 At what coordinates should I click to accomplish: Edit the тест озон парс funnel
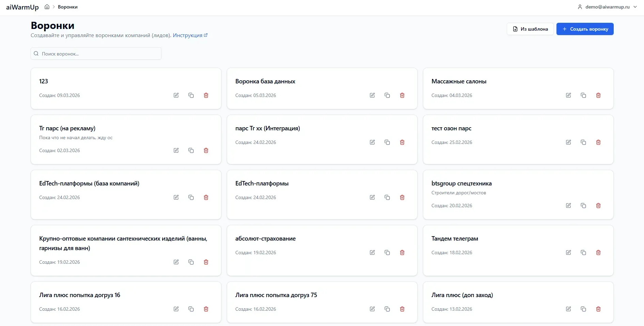tap(568, 142)
